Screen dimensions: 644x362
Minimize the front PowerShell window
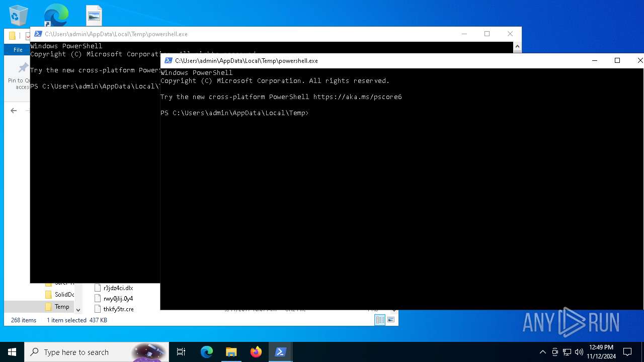595,60
